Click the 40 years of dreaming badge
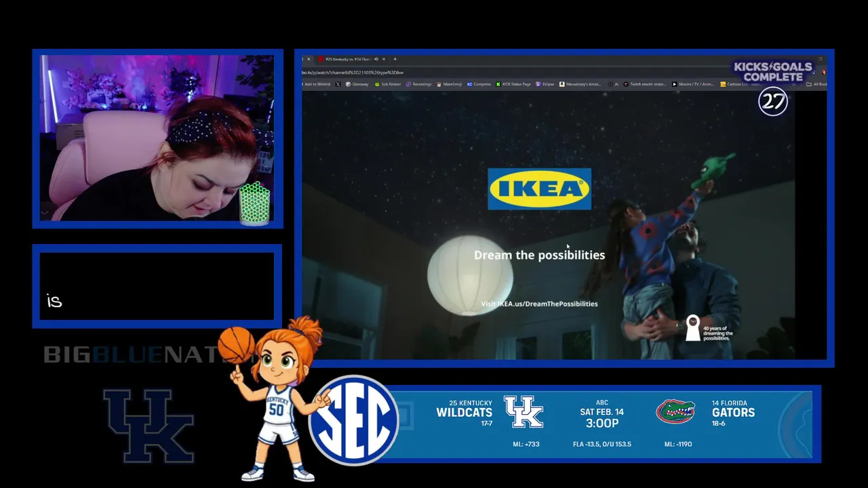The image size is (868, 488). (x=709, y=329)
